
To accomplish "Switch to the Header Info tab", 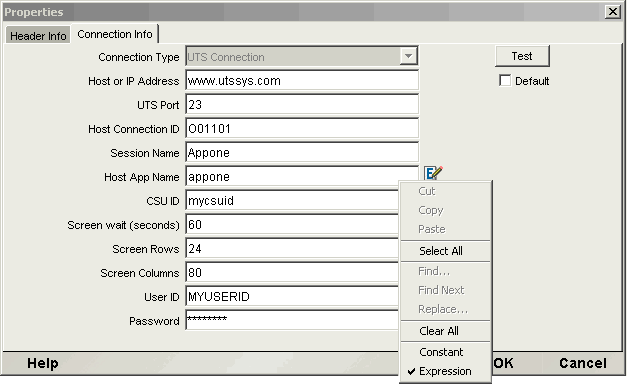I will click(38, 36).
